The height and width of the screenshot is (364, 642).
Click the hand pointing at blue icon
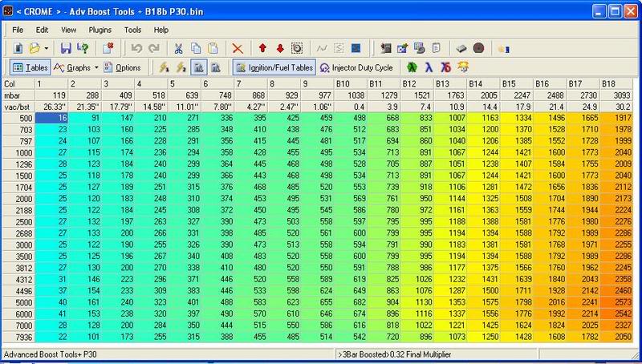point(504,49)
